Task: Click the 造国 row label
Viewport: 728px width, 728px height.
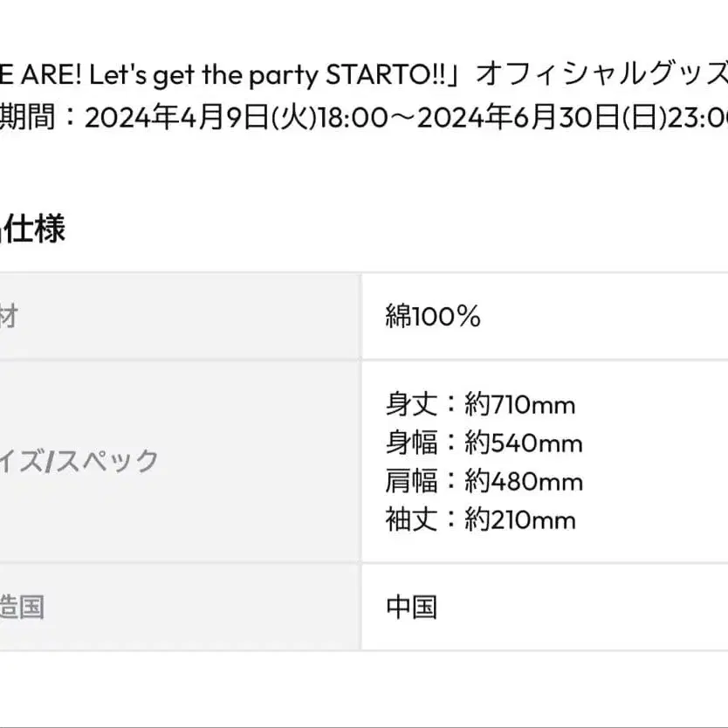Action: tap(23, 607)
